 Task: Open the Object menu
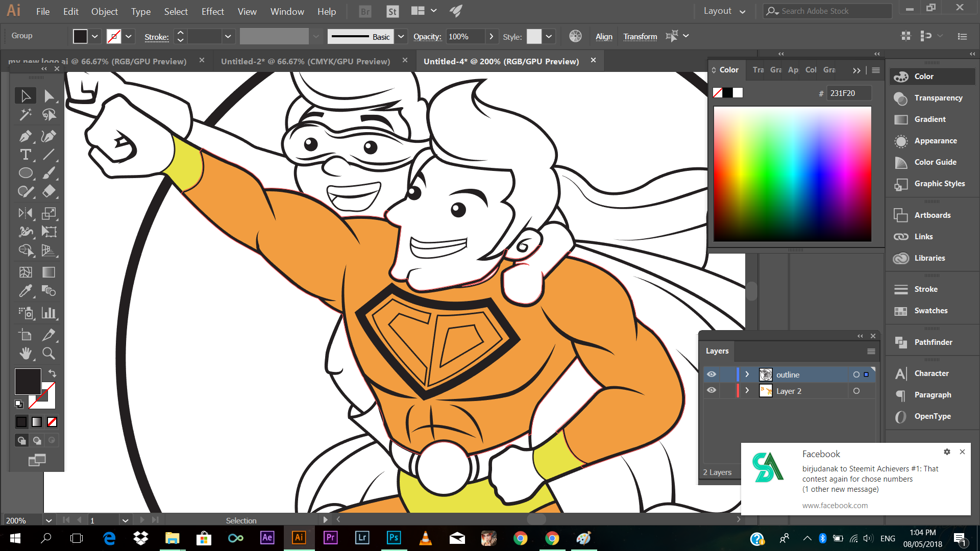tap(104, 11)
